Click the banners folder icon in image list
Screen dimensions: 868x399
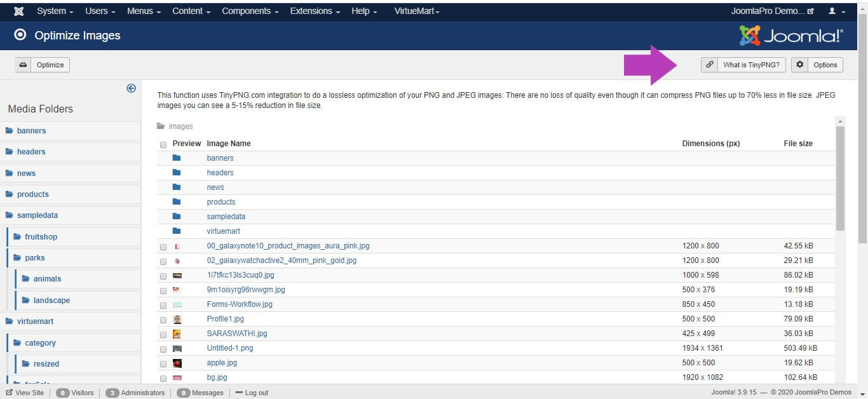[x=177, y=158]
